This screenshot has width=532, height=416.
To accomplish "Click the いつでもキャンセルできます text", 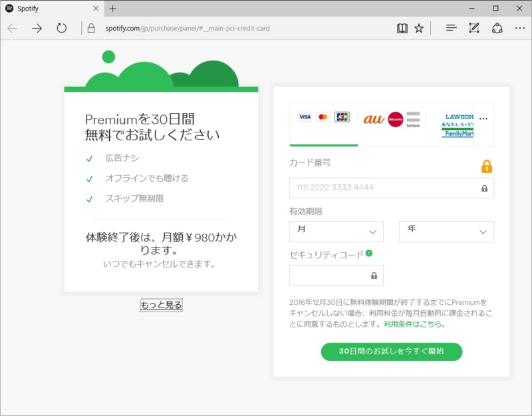I will coord(160,264).
